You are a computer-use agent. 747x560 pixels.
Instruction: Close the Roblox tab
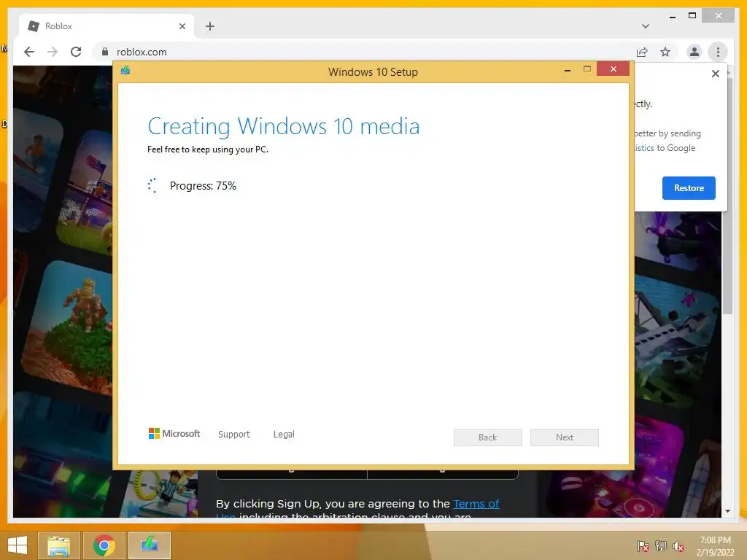coord(182,26)
